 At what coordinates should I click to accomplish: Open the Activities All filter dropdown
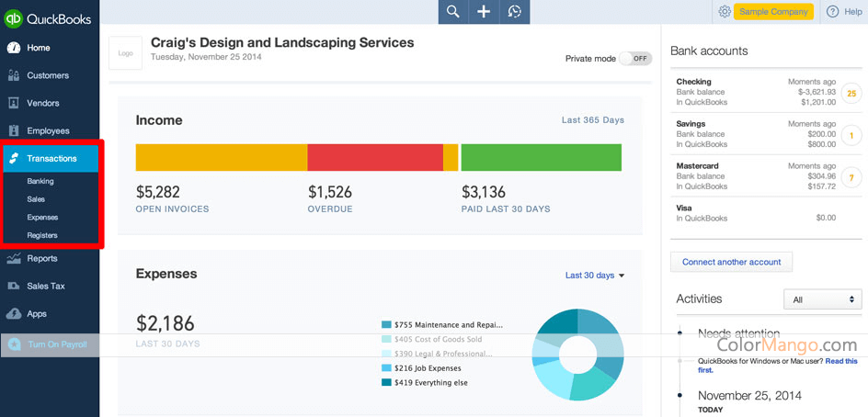tap(823, 299)
